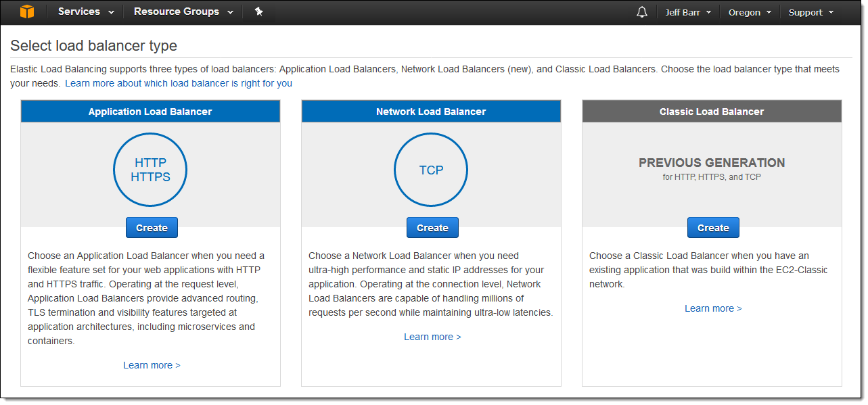This screenshot has width=868, height=405.
Task: Select the Network Load Balancer header
Action: [430, 111]
